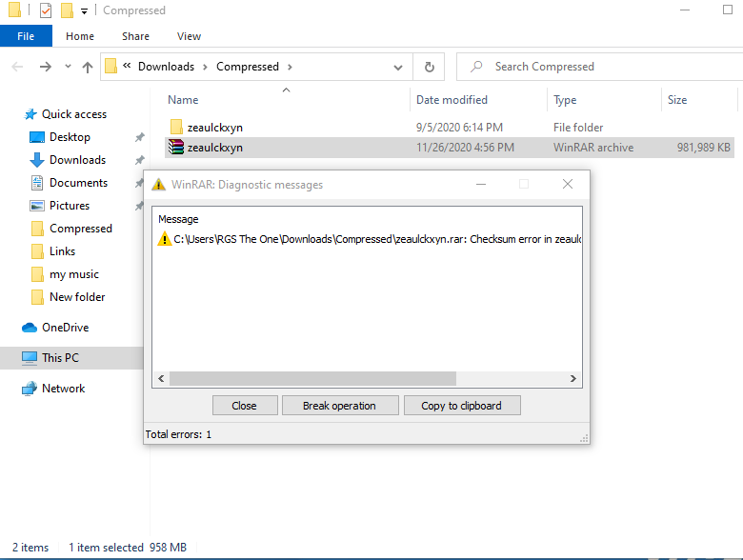The height and width of the screenshot is (560, 743).
Task: Click the WinRAR dialog title warning icon
Action: coord(158,185)
